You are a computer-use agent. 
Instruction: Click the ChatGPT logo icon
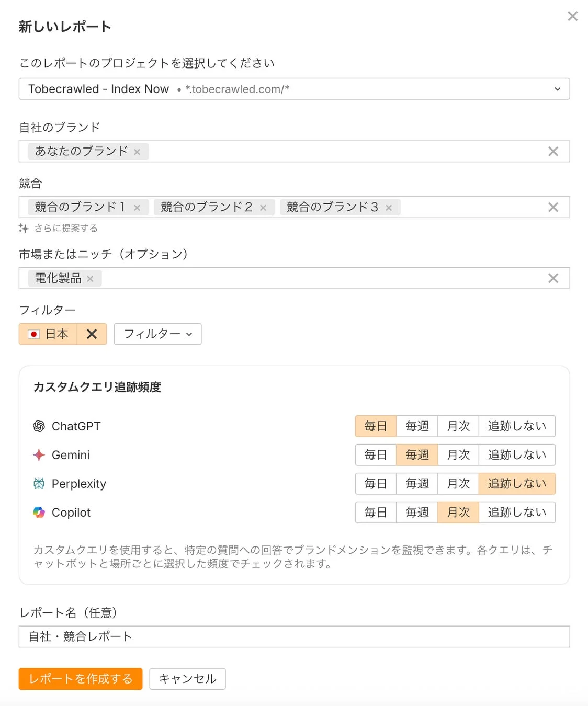pos(38,426)
